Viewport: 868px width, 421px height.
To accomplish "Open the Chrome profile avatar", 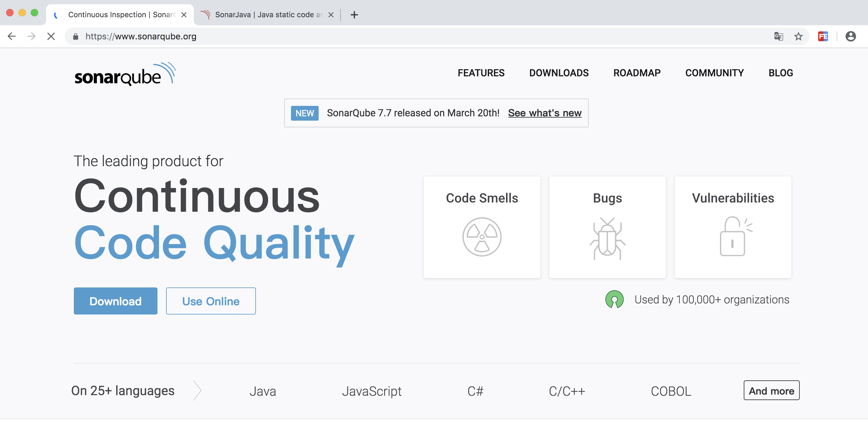I will 850,36.
